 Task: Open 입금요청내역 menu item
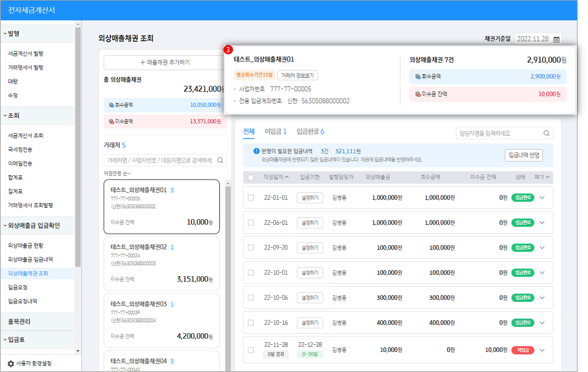coord(23,301)
